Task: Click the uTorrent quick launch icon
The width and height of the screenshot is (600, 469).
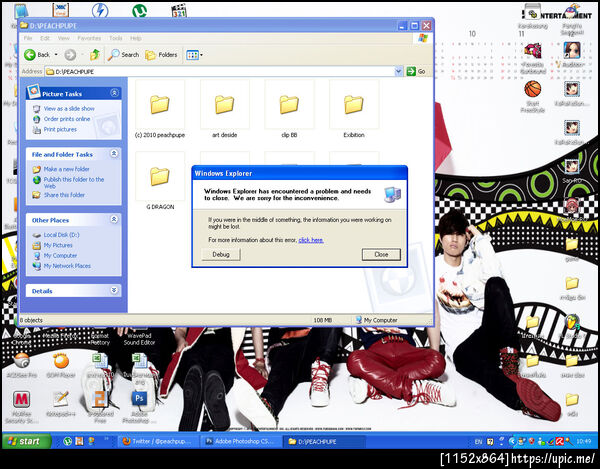Action: pos(67,441)
